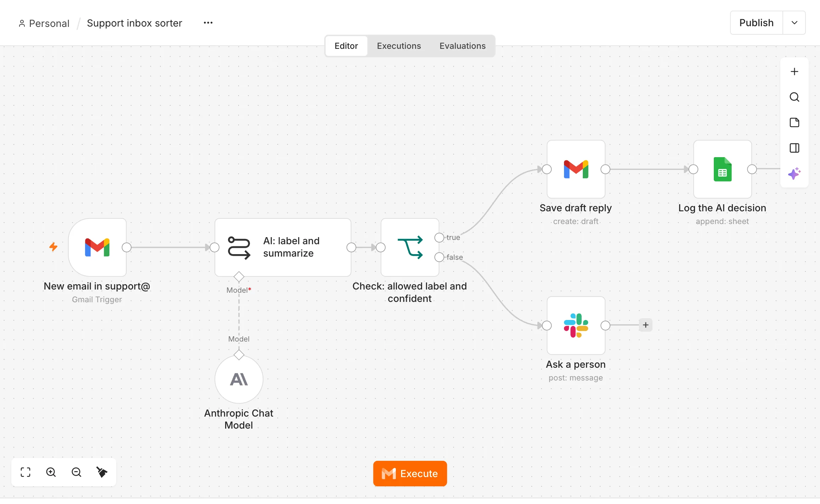
Task: Open the Anthropic Chat Model node
Action: pos(239,379)
